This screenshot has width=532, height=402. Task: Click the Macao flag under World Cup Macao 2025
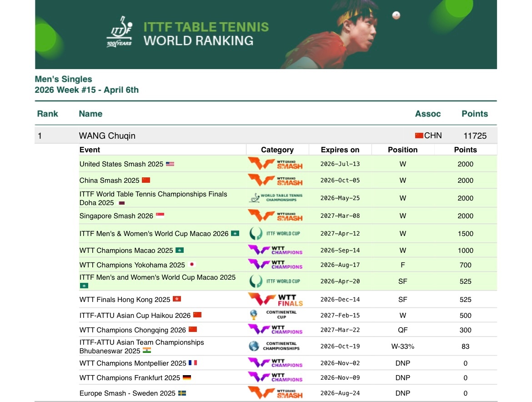click(x=84, y=286)
